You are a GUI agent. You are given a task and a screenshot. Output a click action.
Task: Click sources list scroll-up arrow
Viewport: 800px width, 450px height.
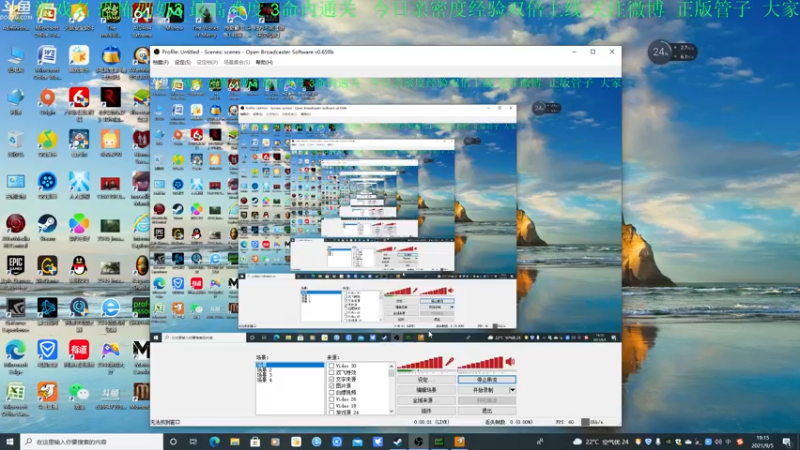[391, 366]
